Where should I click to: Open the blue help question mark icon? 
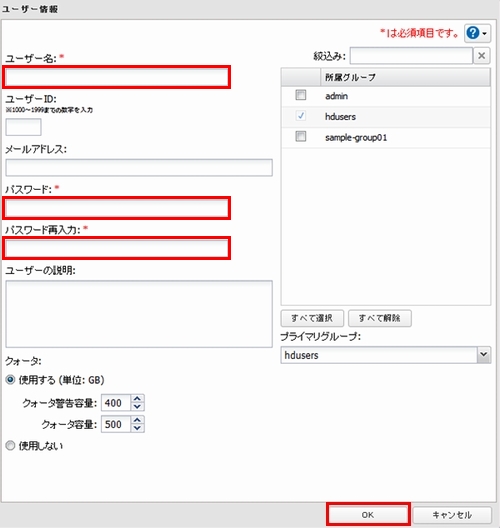pyautogui.click(x=473, y=33)
